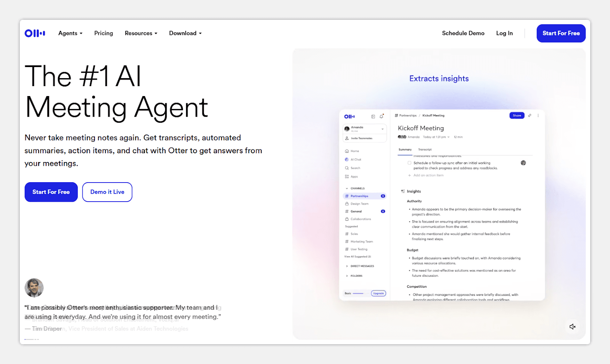
Task: Open Home in the demo sidebar
Action: (x=352, y=151)
